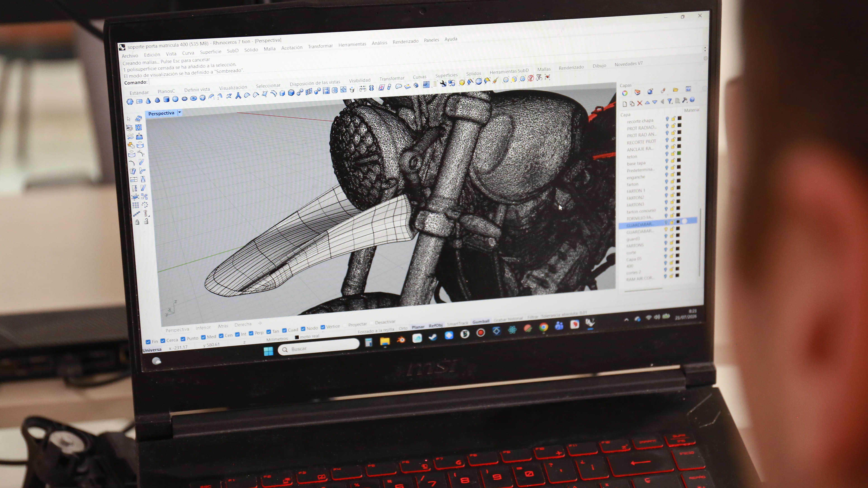Open the color wheel properties panel icon

625,93
